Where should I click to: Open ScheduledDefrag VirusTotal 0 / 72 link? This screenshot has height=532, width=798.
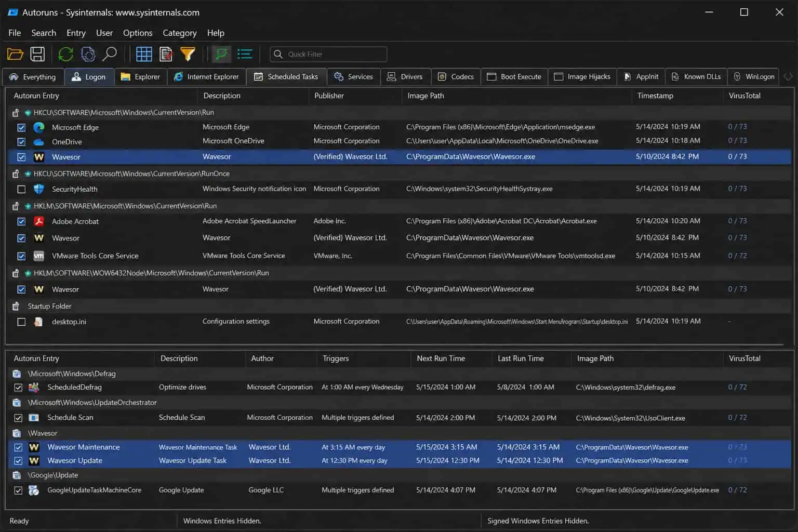737,387
